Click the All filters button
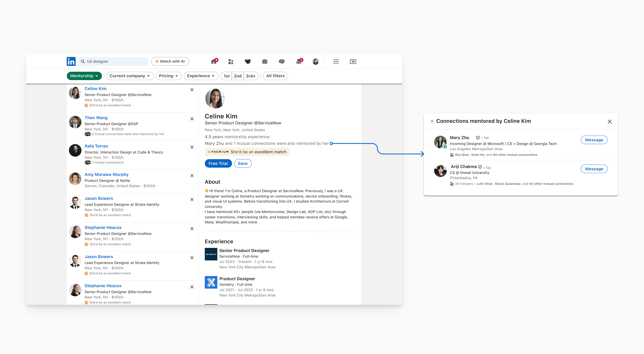 click(x=275, y=76)
